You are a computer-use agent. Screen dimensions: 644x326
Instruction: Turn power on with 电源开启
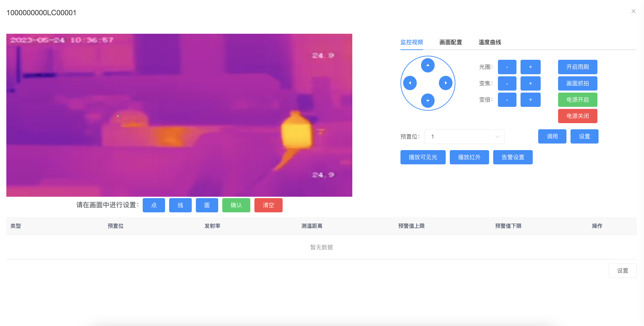(577, 100)
